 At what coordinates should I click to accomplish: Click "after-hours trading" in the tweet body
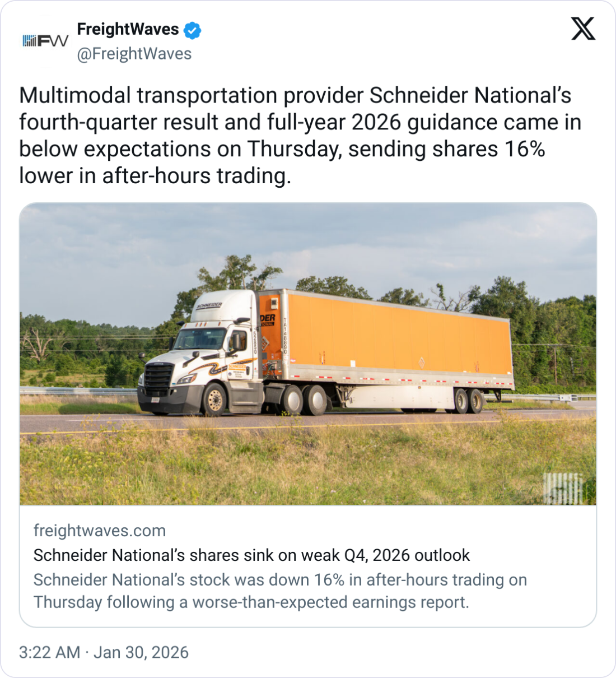point(196,176)
